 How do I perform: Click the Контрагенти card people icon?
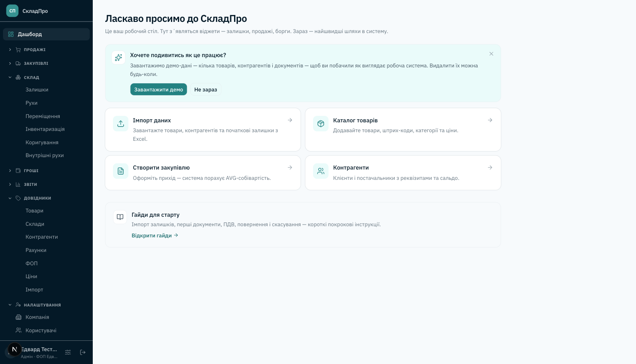[x=321, y=171]
